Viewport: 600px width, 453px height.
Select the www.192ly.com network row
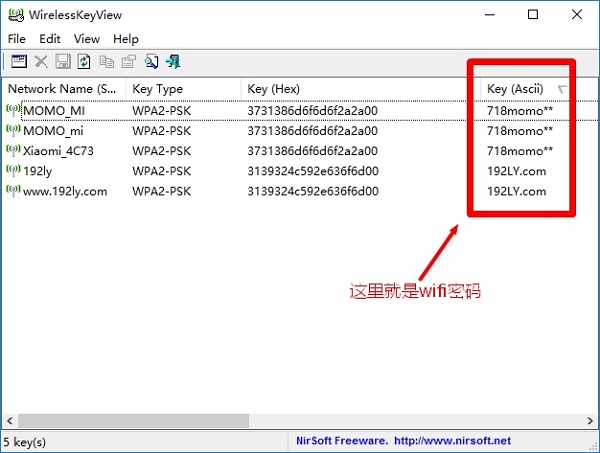pos(64,191)
